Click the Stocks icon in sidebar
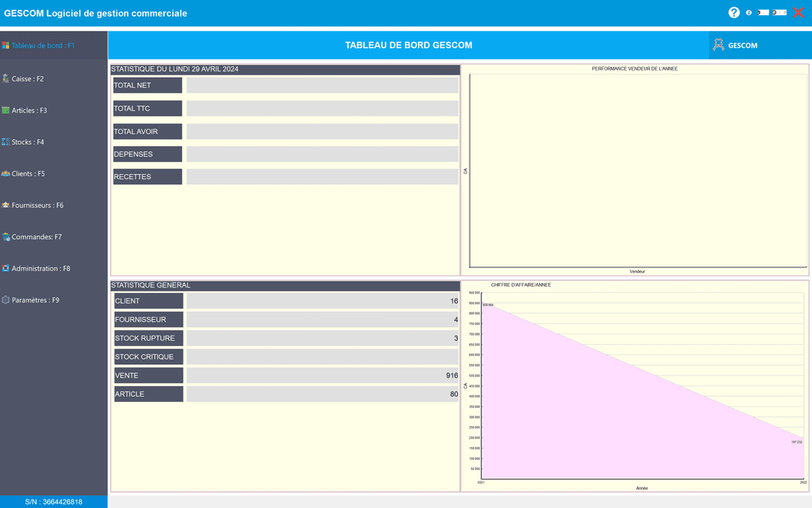 (x=6, y=141)
